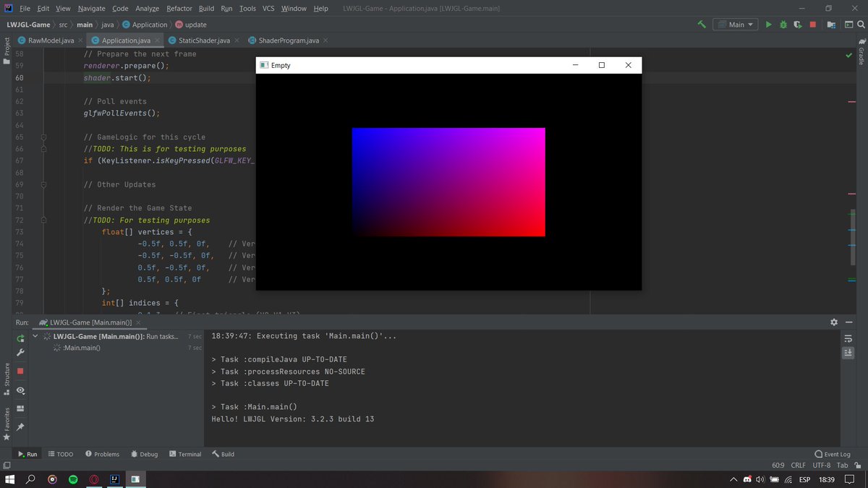The image size is (868, 488).
Task: Click the Application class breadcrumb
Action: coord(145,25)
